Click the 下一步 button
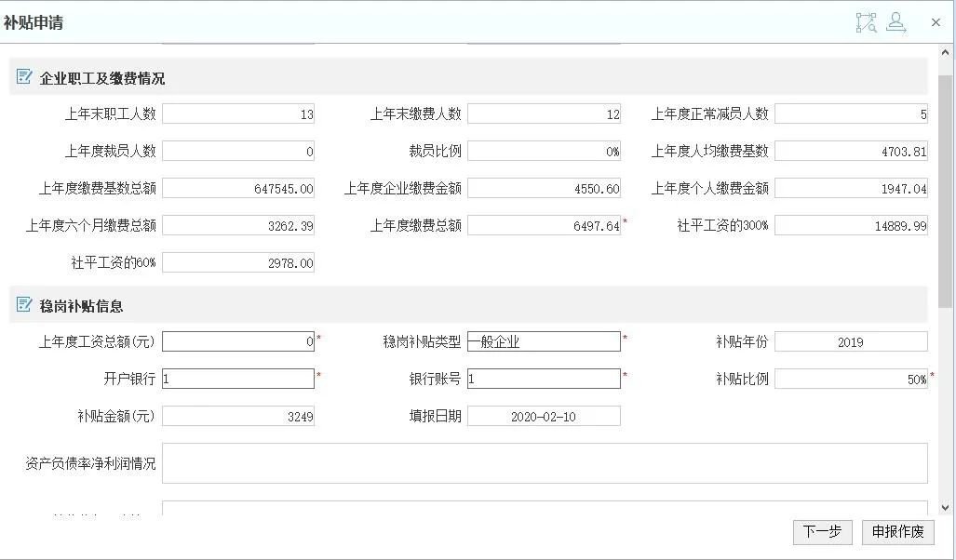 click(822, 532)
